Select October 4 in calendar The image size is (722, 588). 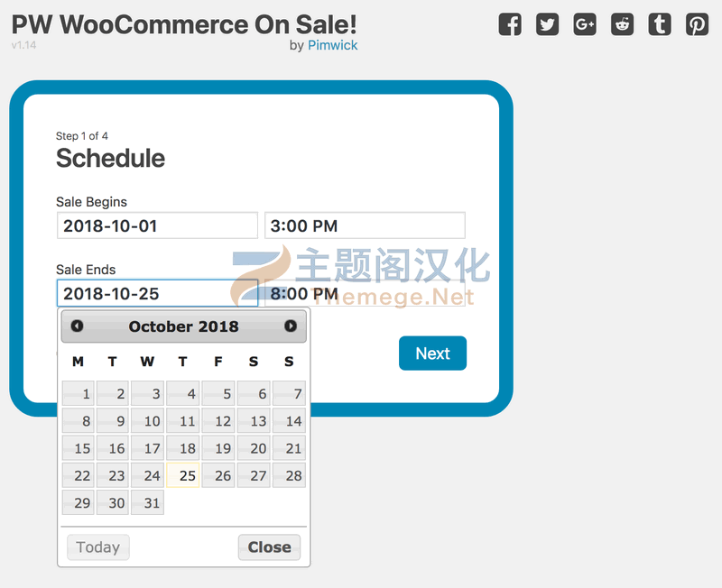(183, 393)
